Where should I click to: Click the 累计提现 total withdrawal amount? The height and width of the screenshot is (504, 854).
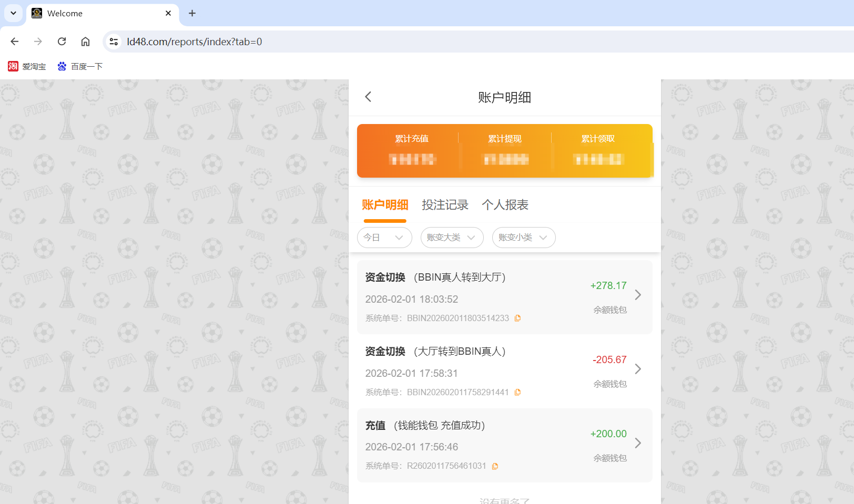pyautogui.click(x=505, y=159)
